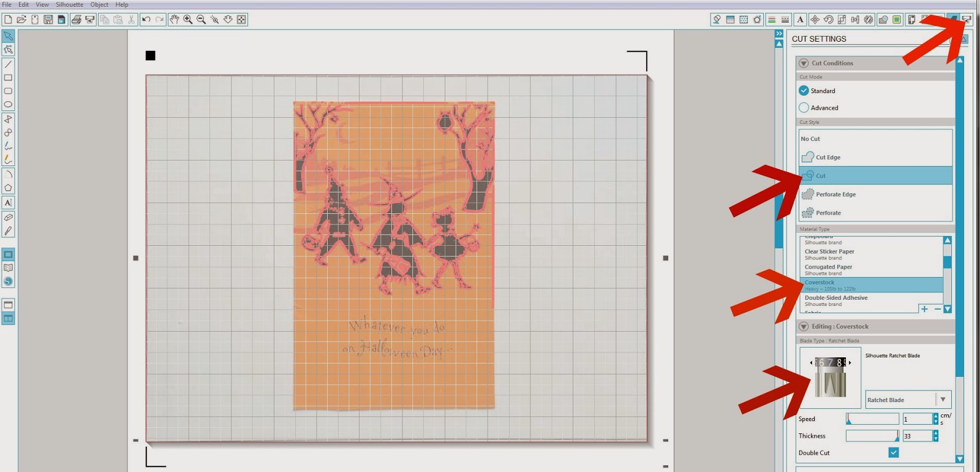Open the Fill Pattern window icon
The image size is (980, 472).
point(744,20)
